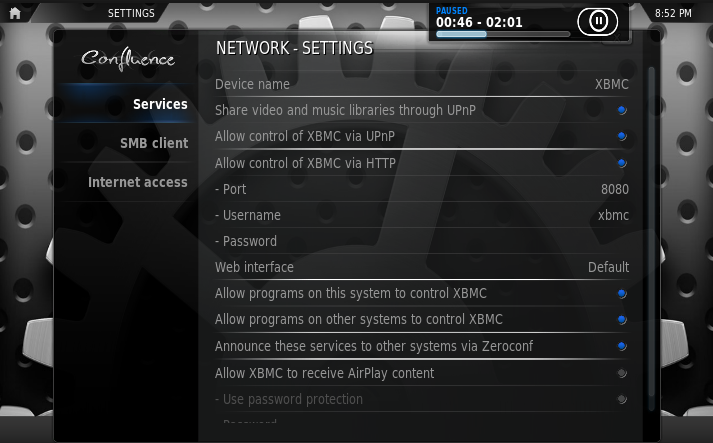Click the Password setting row

[x=421, y=241]
